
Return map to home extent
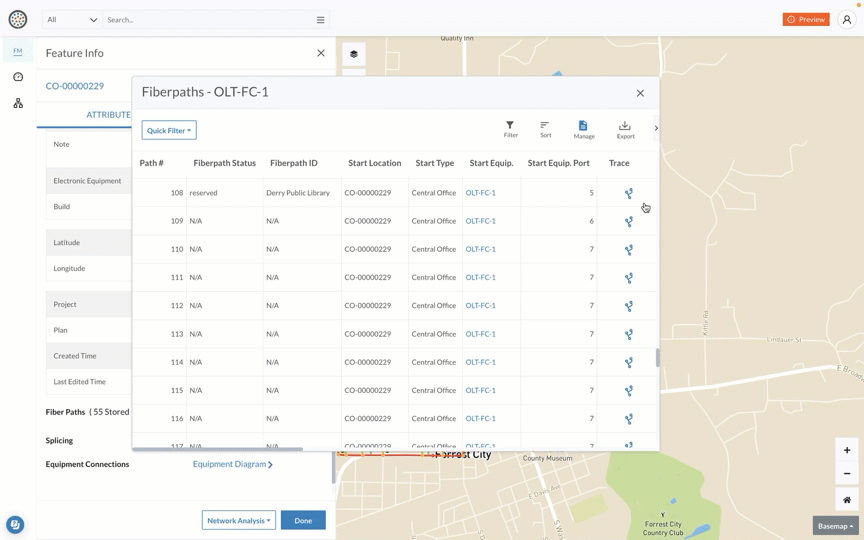[x=846, y=500]
